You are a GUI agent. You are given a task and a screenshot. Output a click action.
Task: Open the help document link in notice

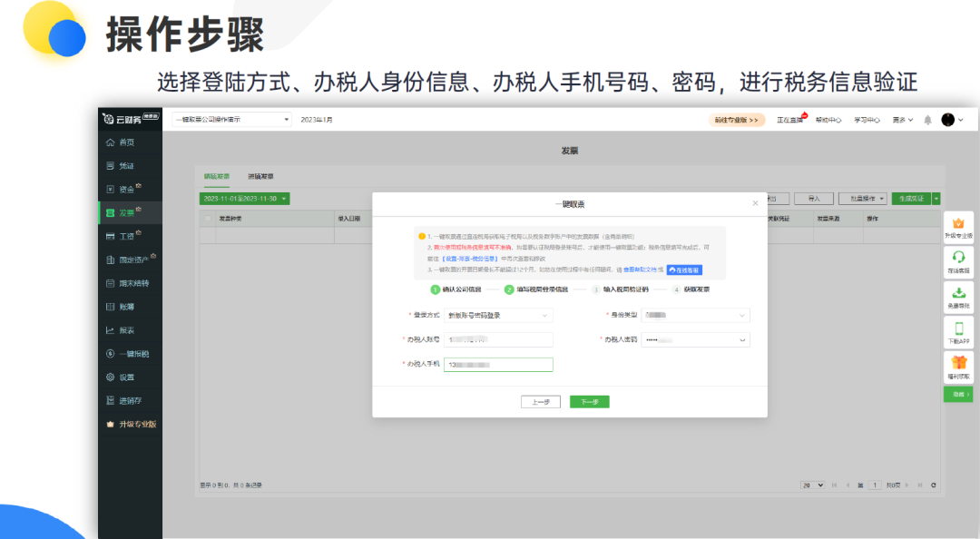click(x=640, y=270)
